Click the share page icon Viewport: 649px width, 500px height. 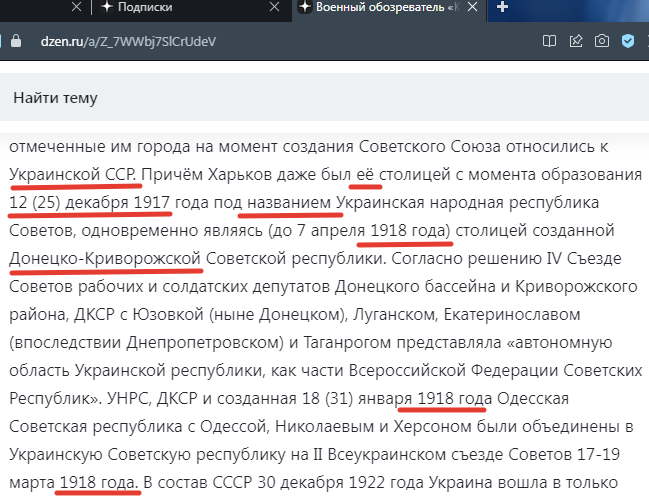[x=576, y=41]
